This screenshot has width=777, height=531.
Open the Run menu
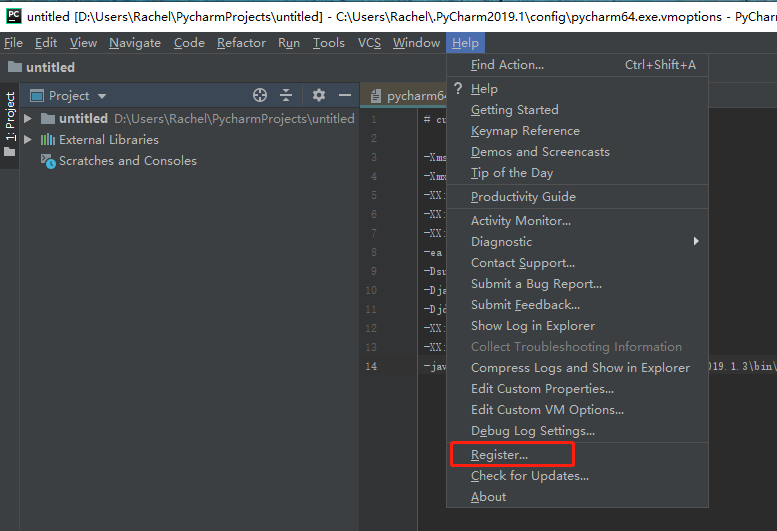(289, 43)
